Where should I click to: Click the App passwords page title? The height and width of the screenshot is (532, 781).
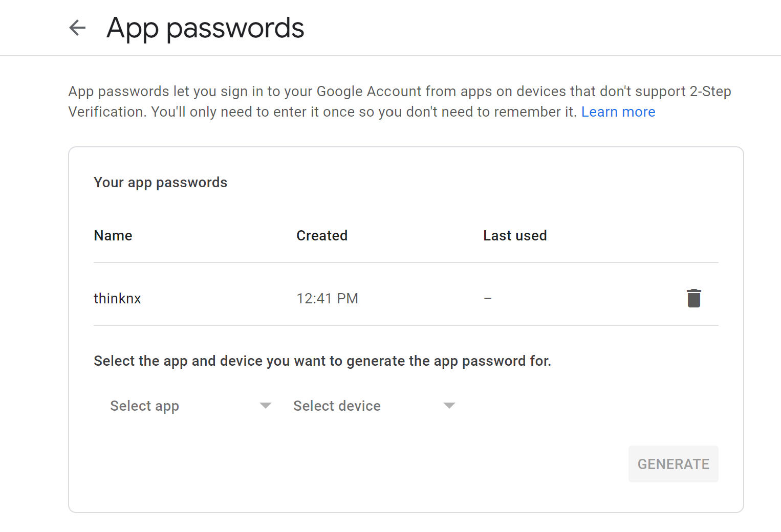pos(205,28)
